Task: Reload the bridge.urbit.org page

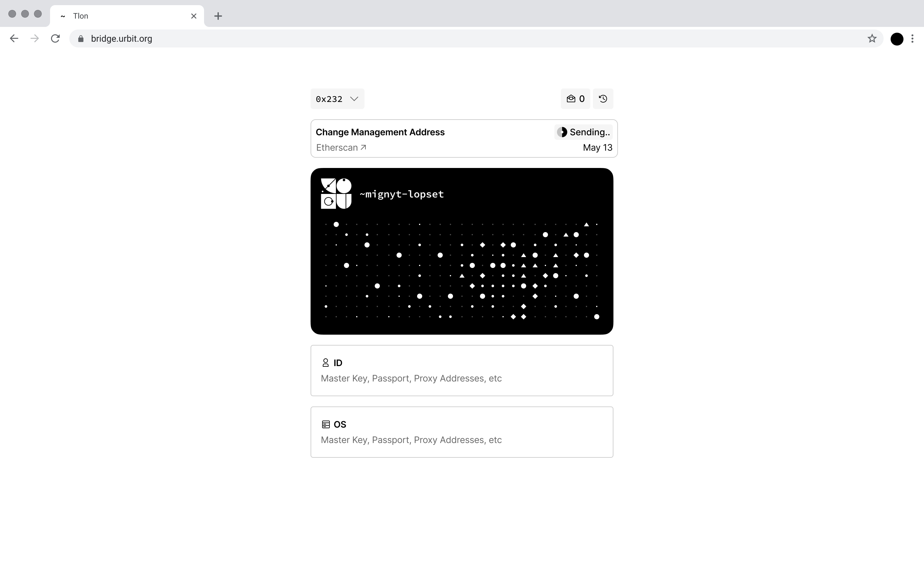Action: [x=55, y=38]
